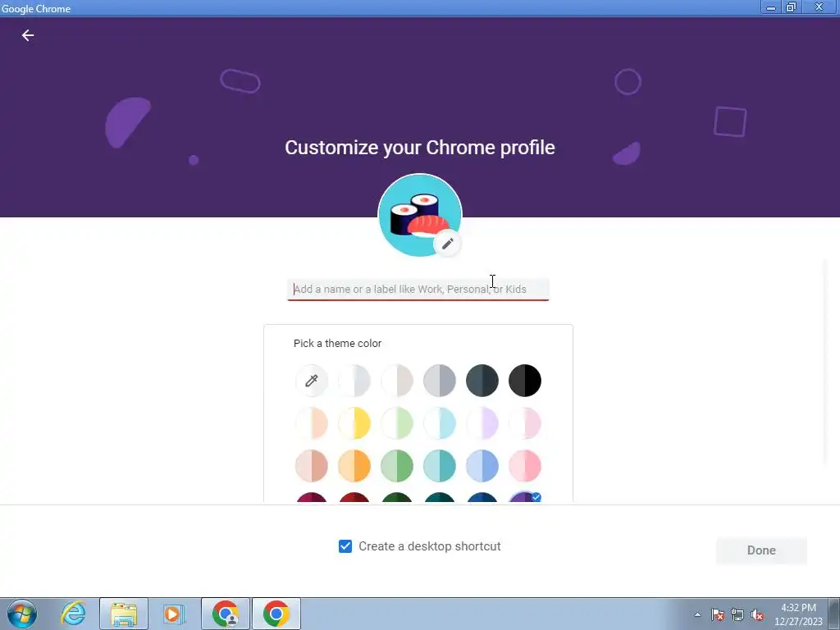
Task: Uncheck Create a desktop shortcut checkbox
Action: pyautogui.click(x=345, y=546)
